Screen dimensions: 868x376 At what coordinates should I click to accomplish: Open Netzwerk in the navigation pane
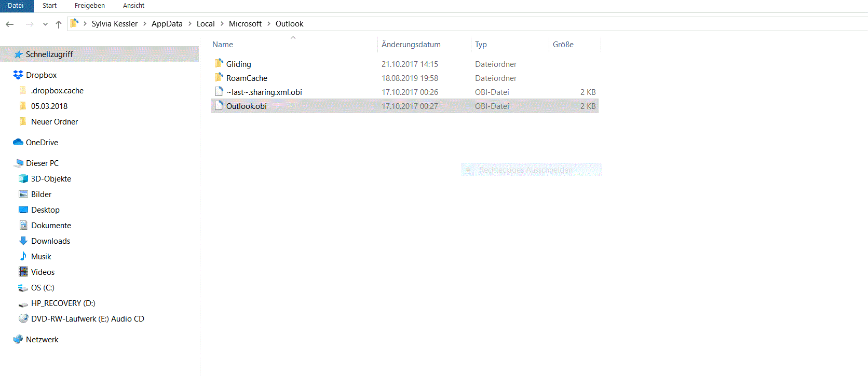(42, 340)
